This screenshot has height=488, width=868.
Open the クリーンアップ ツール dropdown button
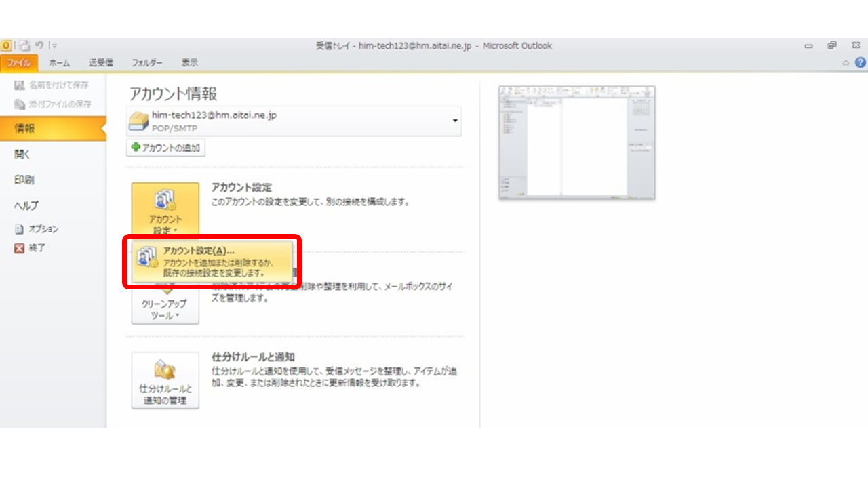(x=165, y=304)
